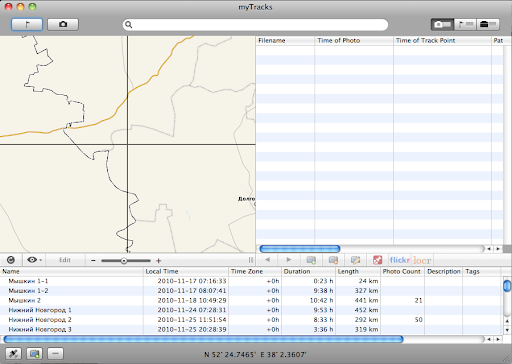Sort tracks by Local Time header
This screenshot has height=364, width=512.
[186, 271]
